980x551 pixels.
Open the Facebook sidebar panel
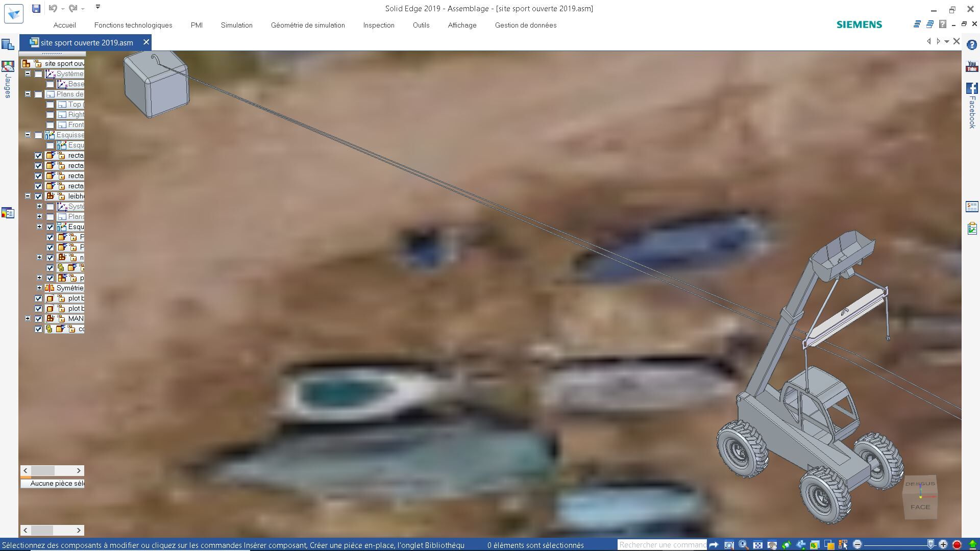(972, 106)
